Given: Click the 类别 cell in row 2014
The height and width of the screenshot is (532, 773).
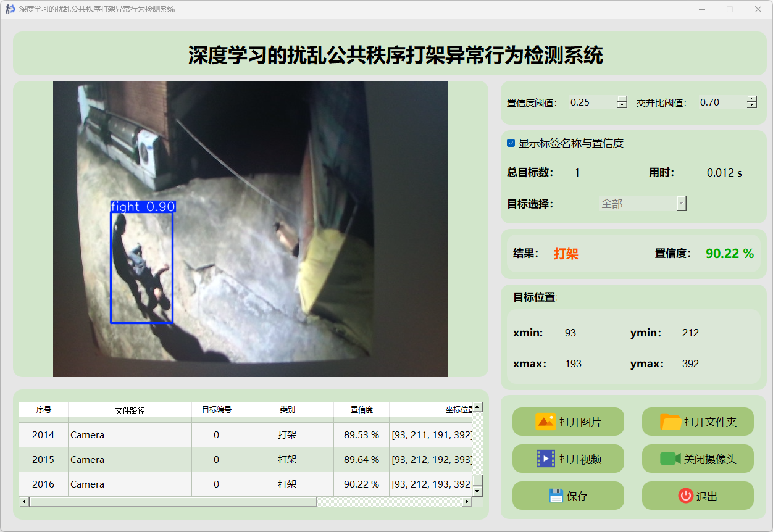Looking at the screenshot, I should tap(287, 435).
